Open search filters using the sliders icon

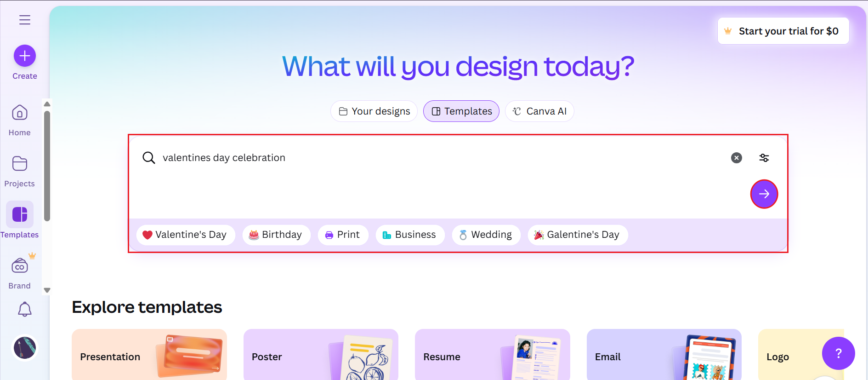(x=764, y=158)
